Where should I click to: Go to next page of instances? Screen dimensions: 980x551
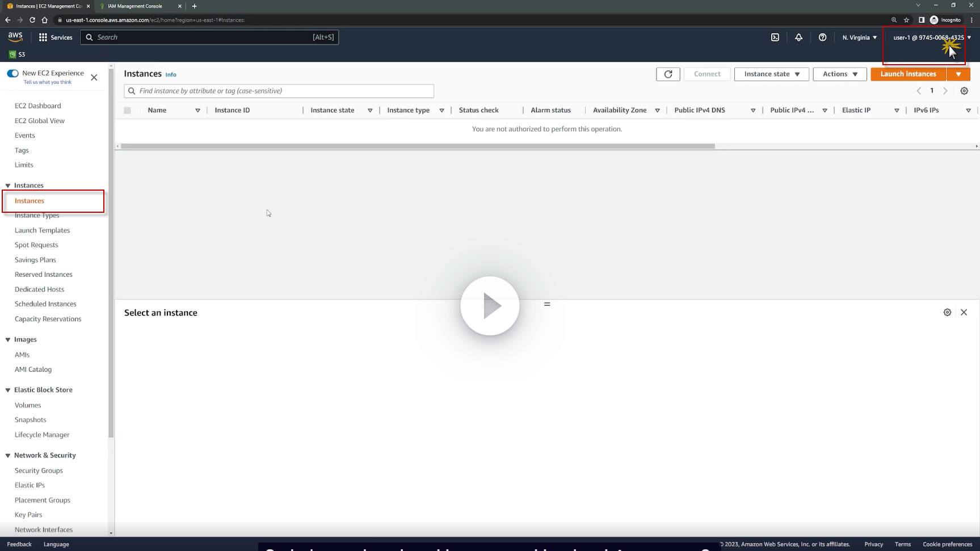tap(945, 91)
